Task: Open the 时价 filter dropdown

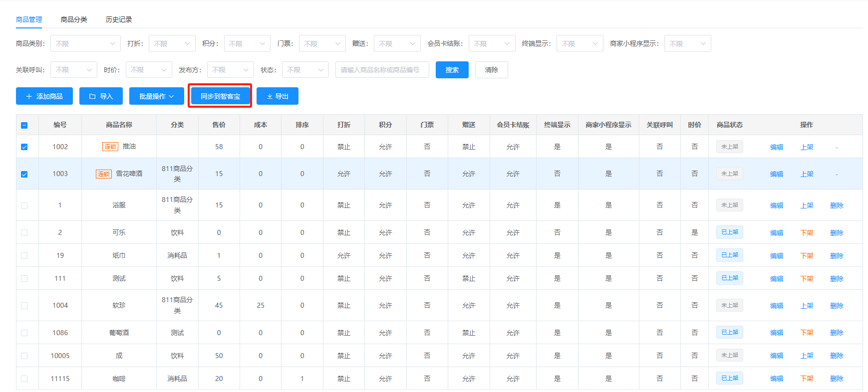Action: pos(149,70)
